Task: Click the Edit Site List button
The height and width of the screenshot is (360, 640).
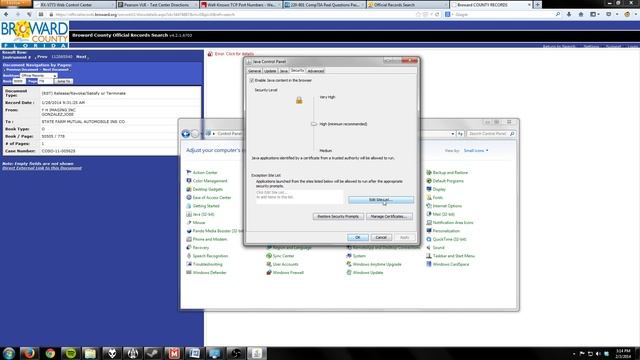Action: [x=380, y=200]
